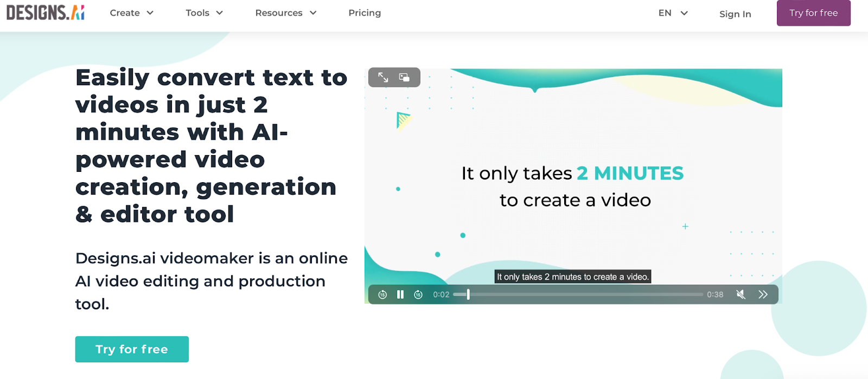Click the Designs.ai logo
The height and width of the screenshot is (379, 868).
46,12
